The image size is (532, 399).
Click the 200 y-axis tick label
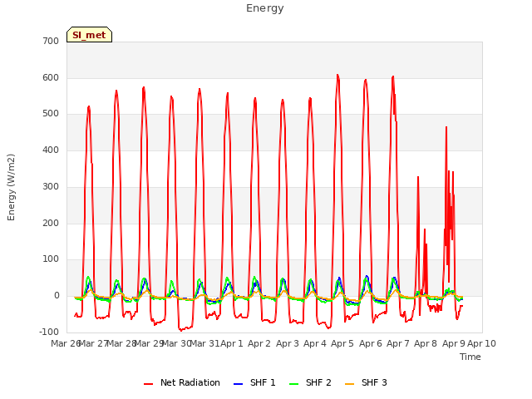coord(51,224)
